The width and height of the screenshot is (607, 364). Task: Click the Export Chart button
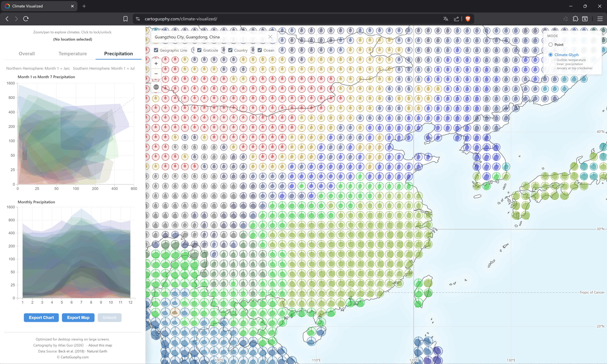[x=41, y=317]
